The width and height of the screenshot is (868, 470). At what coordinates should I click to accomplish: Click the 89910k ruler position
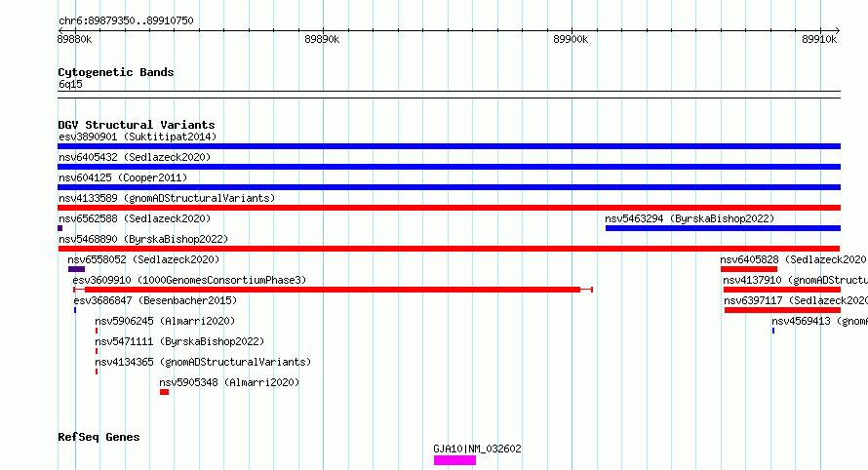(819, 39)
